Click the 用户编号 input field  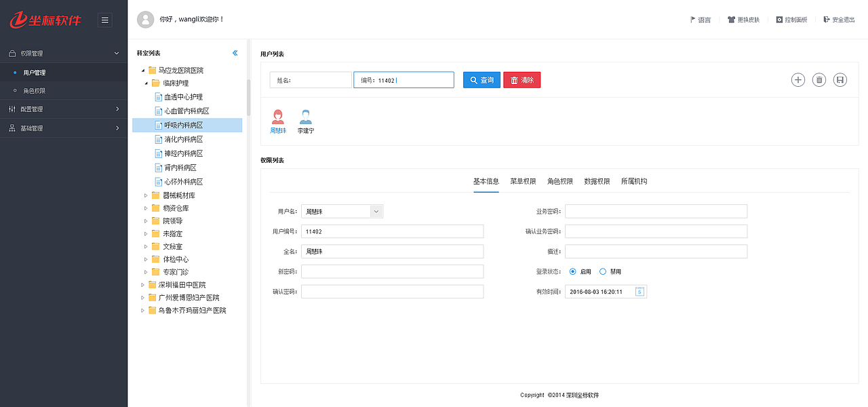(393, 231)
